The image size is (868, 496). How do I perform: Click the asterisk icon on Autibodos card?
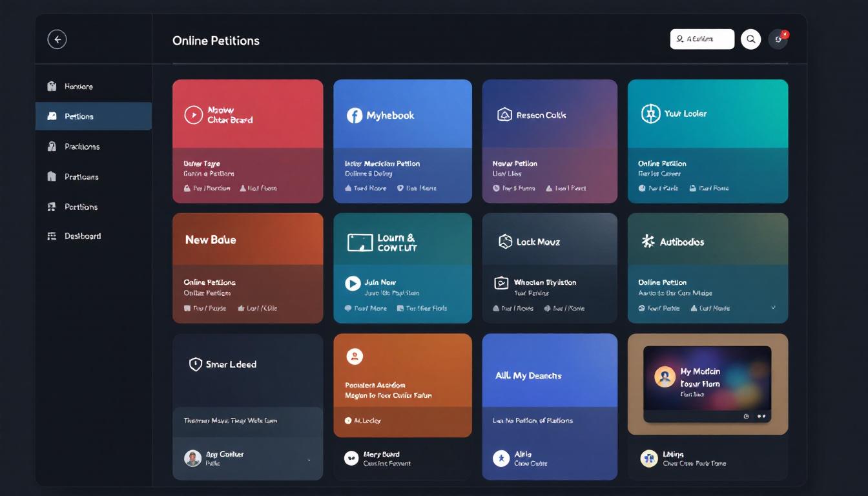pos(648,242)
